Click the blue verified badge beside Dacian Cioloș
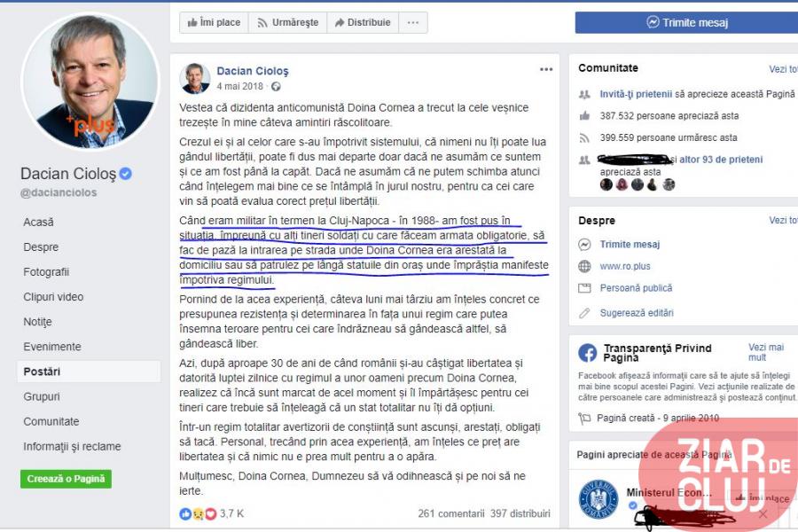This screenshot has width=798, height=532. tap(126, 174)
